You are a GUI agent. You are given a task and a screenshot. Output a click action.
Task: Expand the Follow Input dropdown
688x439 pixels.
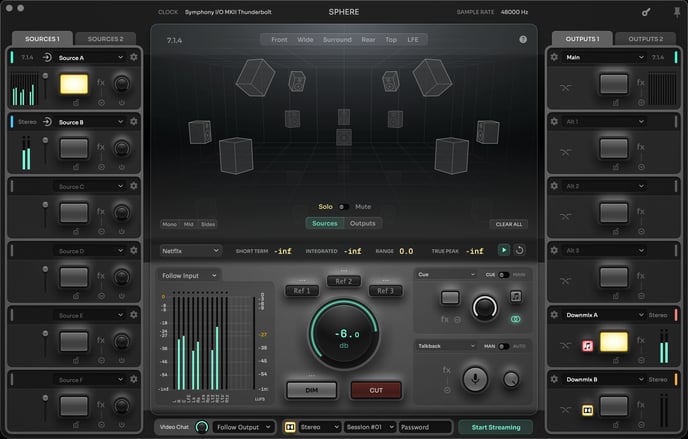188,275
